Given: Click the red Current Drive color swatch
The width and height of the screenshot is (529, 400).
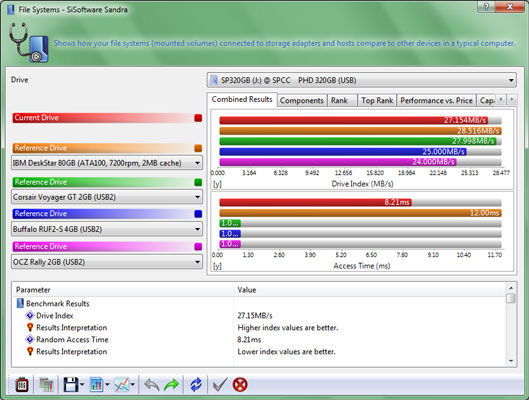Looking at the screenshot, I should click(198, 118).
